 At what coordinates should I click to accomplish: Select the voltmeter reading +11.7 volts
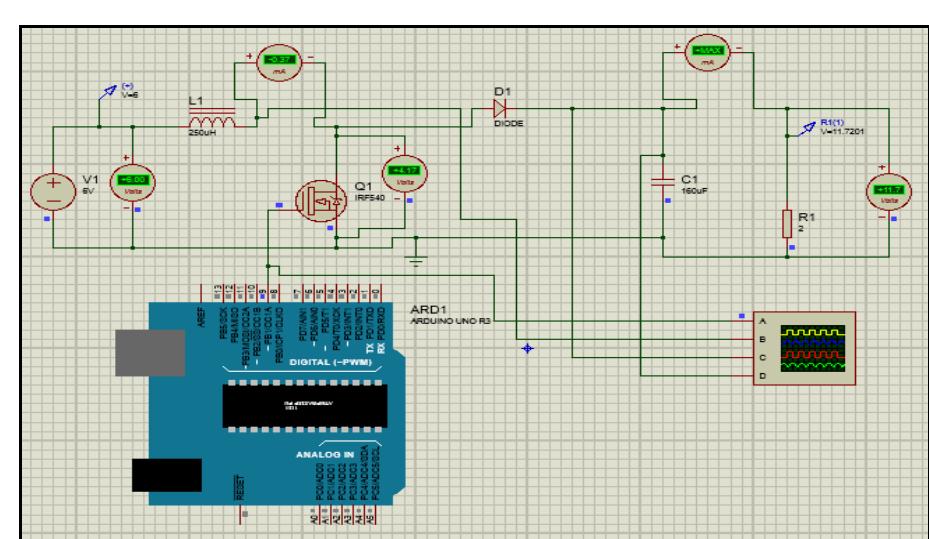click(889, 191)
